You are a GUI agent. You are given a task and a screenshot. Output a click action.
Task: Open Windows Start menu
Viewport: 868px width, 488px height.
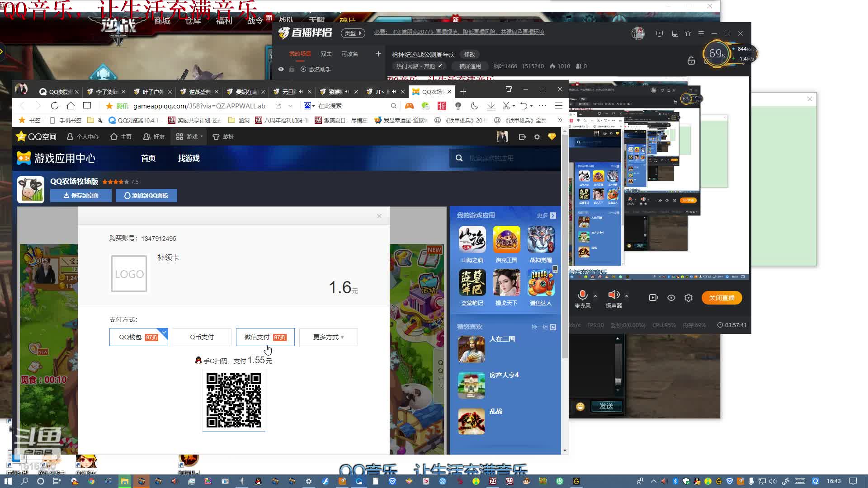pos(8,481)
